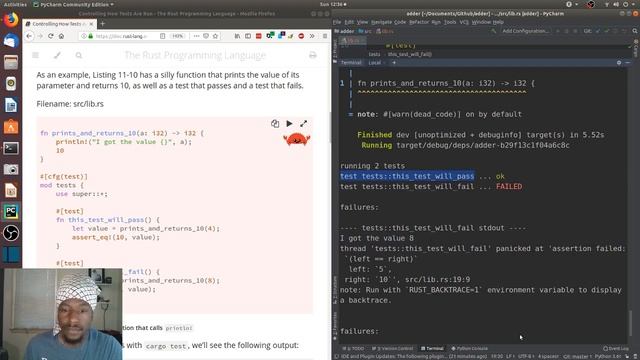
Task: Open OBS Studio from the dock
Action: click(x=11, y=233)
